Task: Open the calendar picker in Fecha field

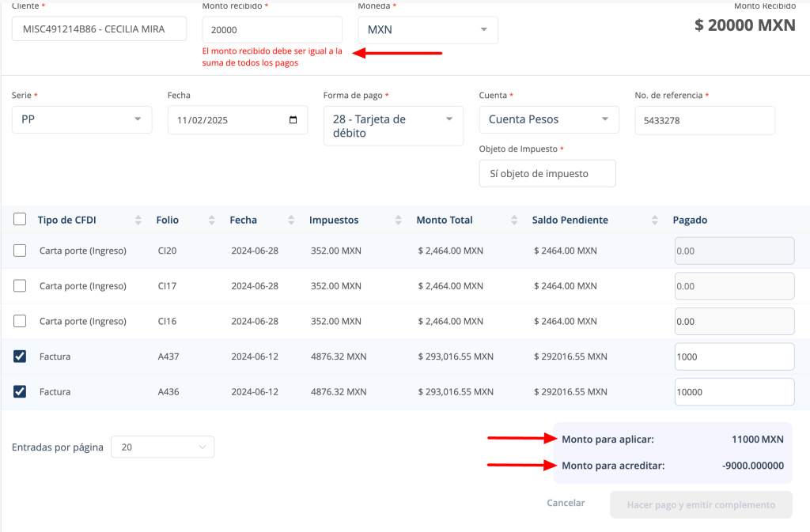Action: pyautogui.click(x=293, y=120)
